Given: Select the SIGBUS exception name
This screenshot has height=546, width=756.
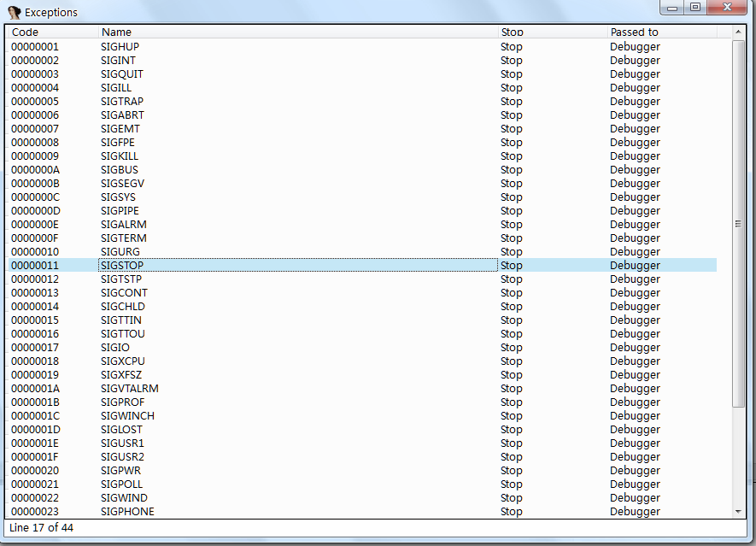Looking at the screenshot, I should click(x=120, y=170).
